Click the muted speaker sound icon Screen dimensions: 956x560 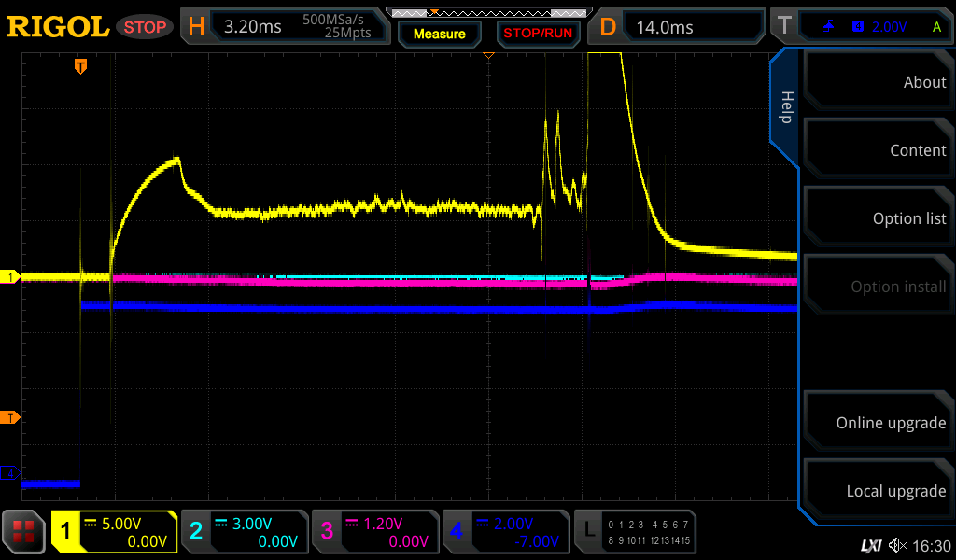click(x=897, y=545)
